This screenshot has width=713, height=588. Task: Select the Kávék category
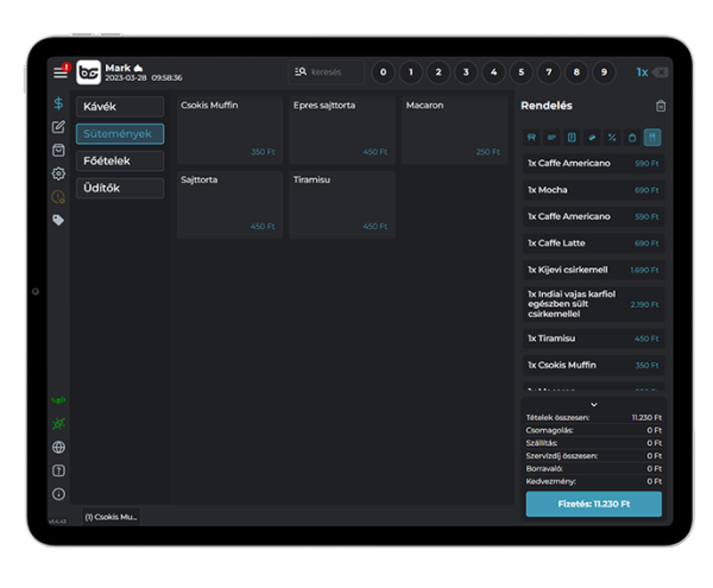[x=120, y=107]
